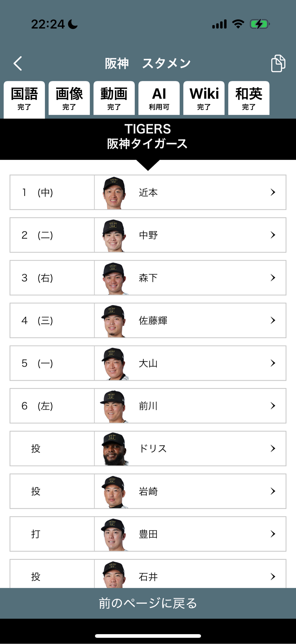Tap the copy pages icon
This screenshot has width=296, height=644.
click(278, 63)
